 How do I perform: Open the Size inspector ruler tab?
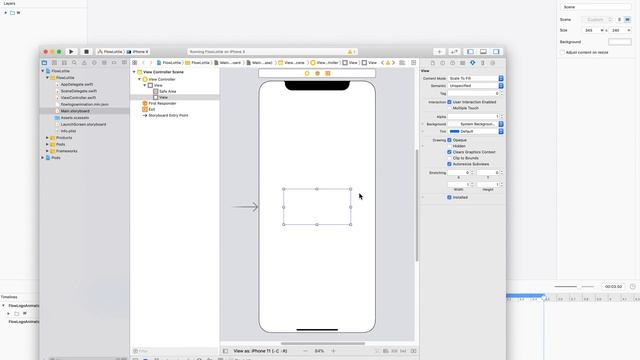click(x=482, y=63)
